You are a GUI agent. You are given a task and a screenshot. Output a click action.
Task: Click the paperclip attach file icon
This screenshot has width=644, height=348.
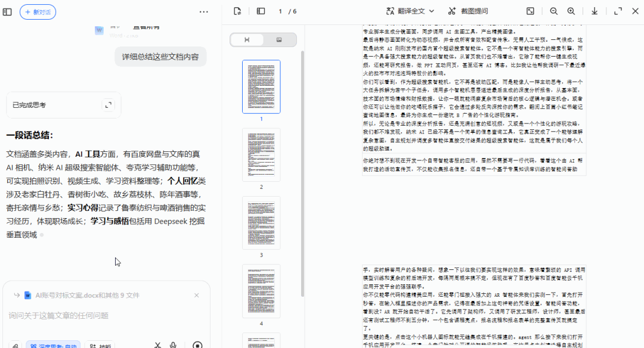(15, 346)
